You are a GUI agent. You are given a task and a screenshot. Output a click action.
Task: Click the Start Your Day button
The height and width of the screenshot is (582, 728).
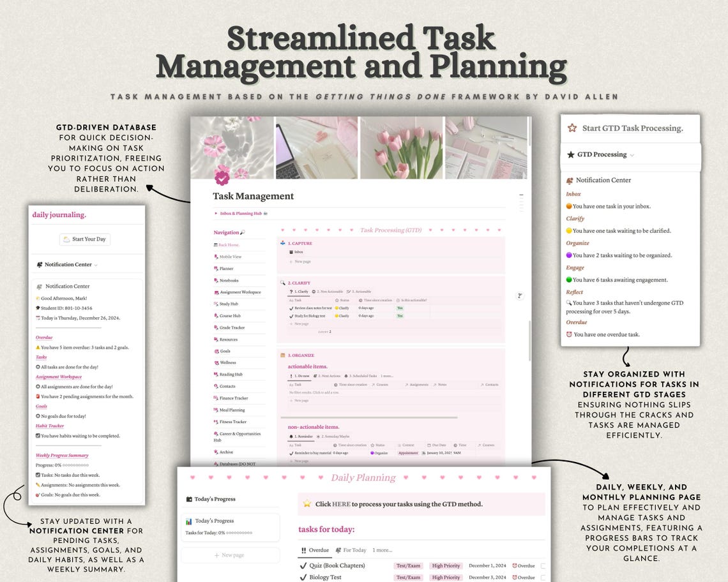pos(86,239)
